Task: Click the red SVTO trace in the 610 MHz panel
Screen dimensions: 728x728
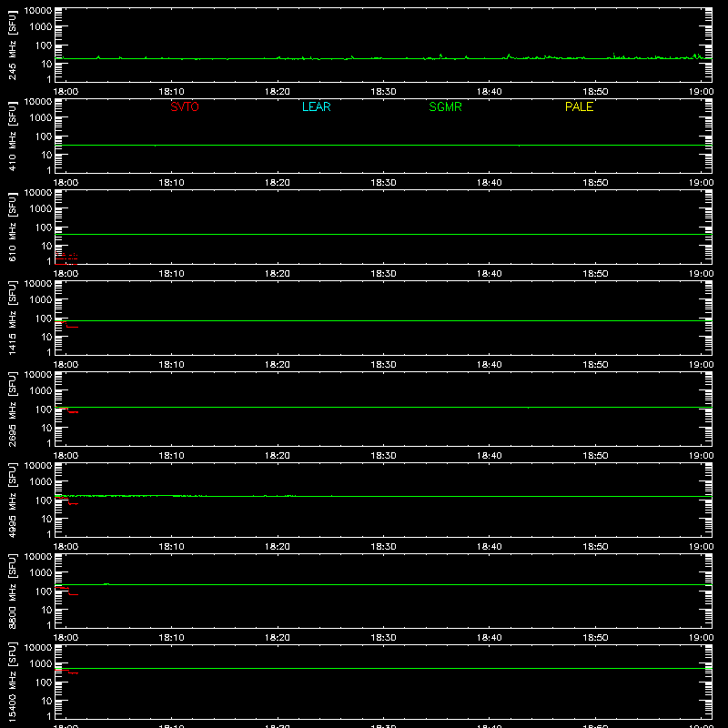Action: click(x=66, y=258)
